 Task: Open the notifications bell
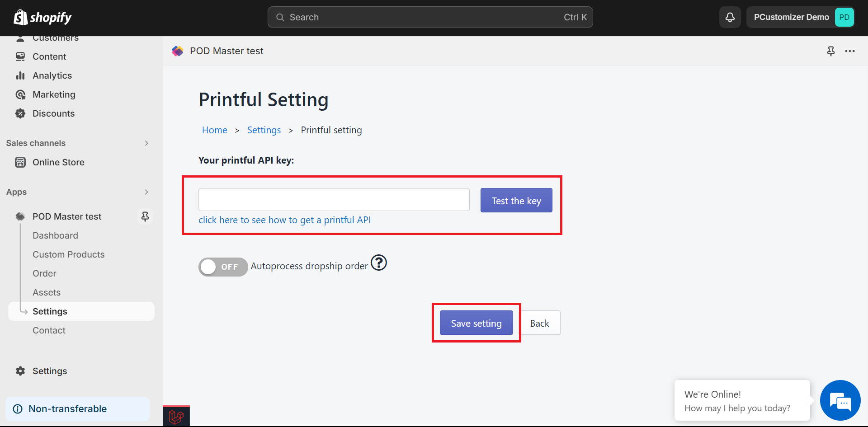click(730, 17)
